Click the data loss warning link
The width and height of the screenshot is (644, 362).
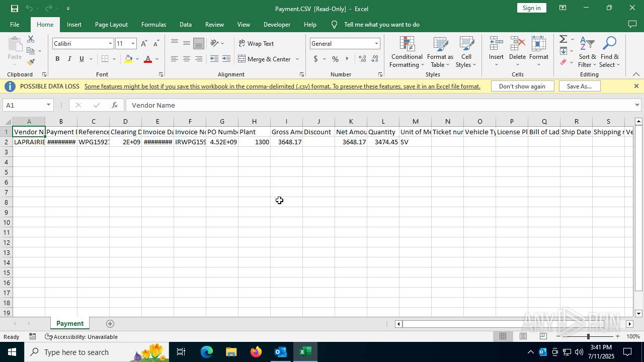282,86
